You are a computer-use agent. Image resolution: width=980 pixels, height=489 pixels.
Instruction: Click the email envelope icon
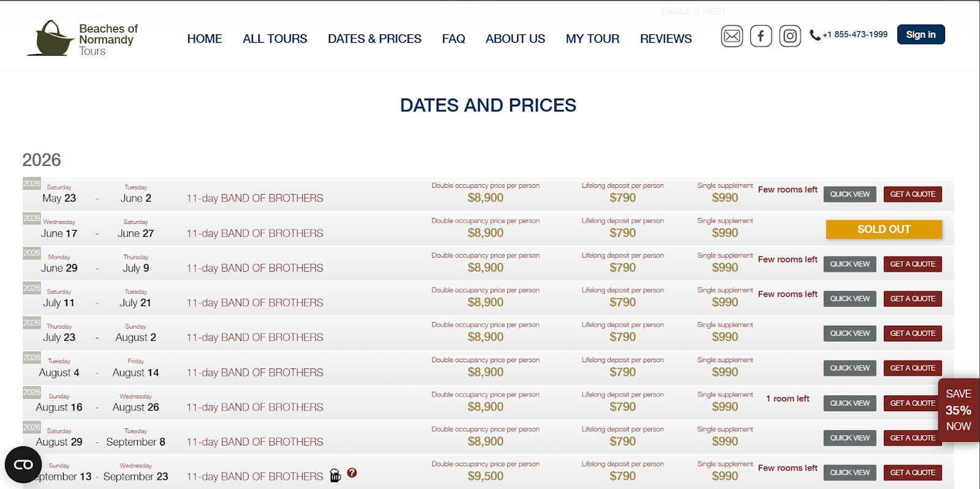pos(732,36)
